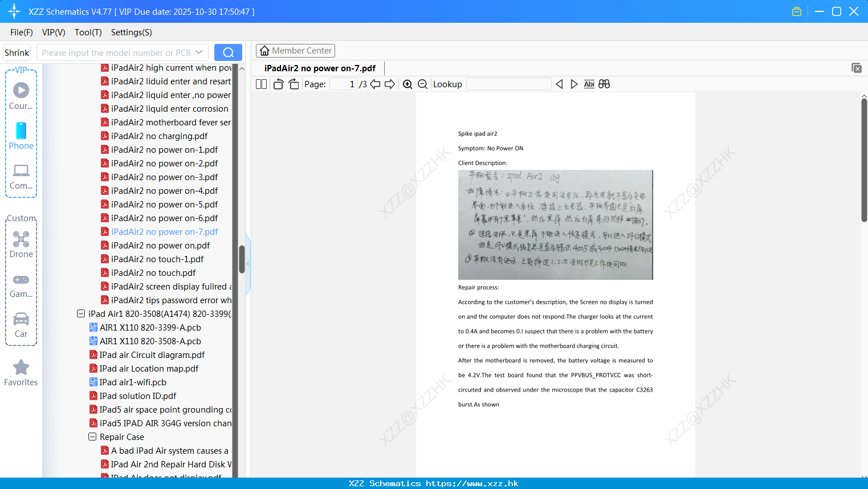Screen dimensions: 868x489
Task: Open iPadAir2 no power on-4.pdf
Action: coord(164,191)
